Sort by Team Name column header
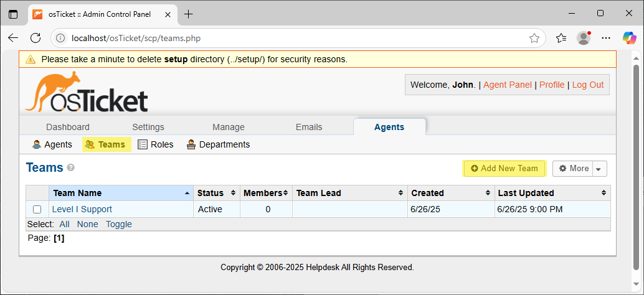Image resolution: width=644 pixels, height=295 pixels. coord(121,193)
